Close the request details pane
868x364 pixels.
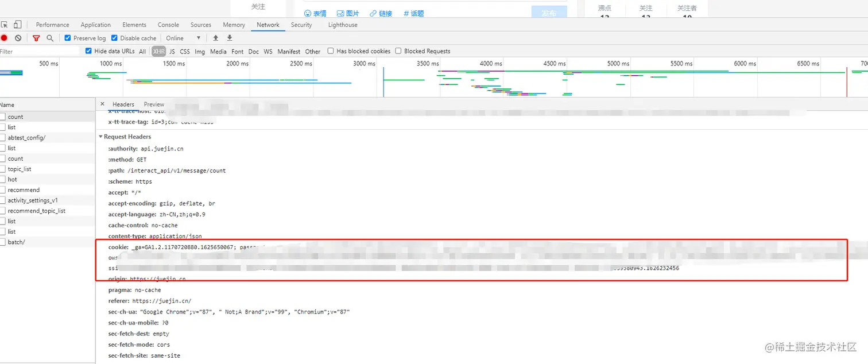[x=103, y=104]
